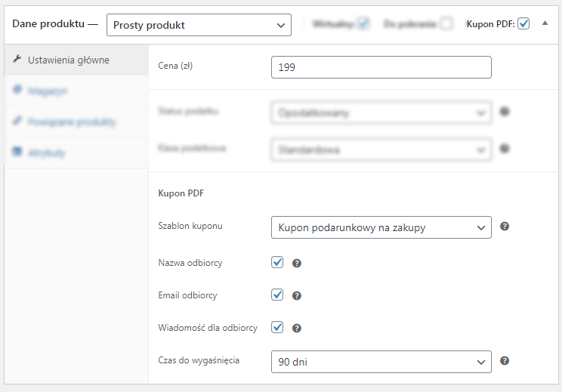
Task: Click blurred help icon beside Opodatkowany dropdown
Action: 505,112
